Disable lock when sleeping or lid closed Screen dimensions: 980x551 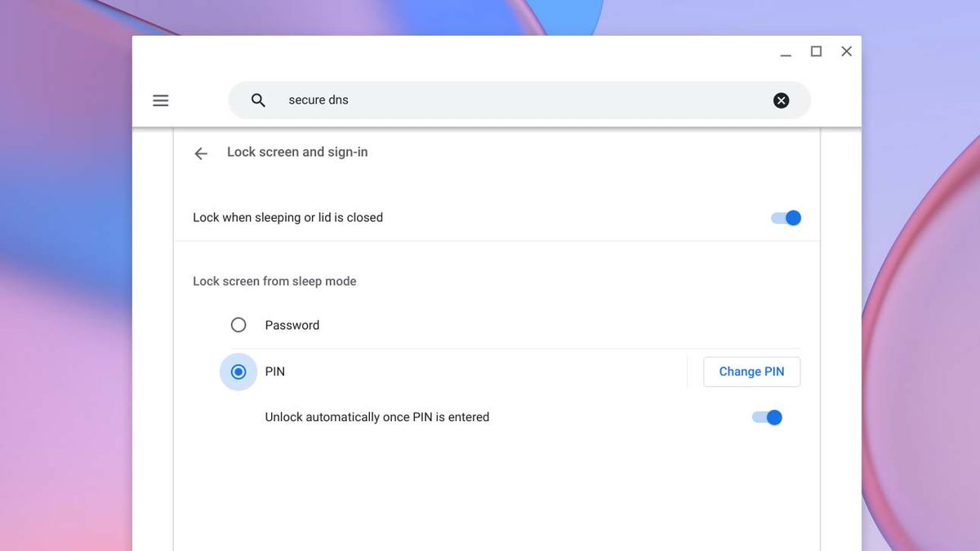tap(785, 217)
